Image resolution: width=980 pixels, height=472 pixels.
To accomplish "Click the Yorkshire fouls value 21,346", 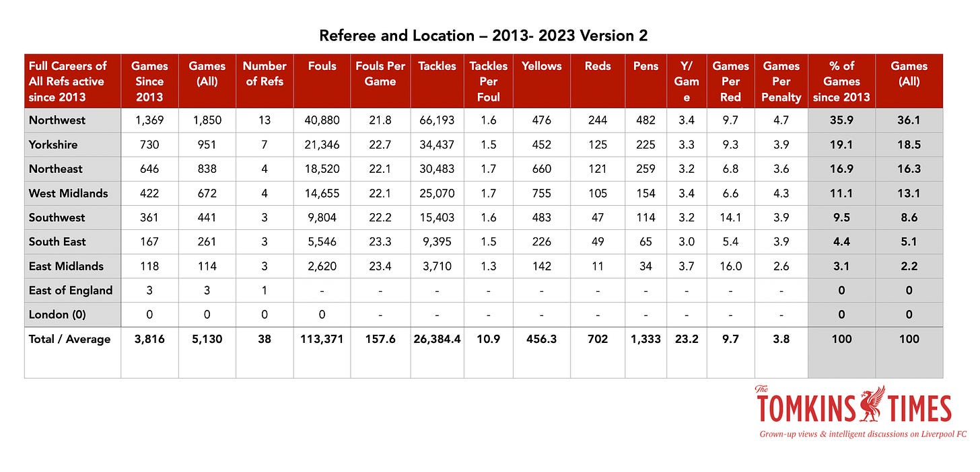I will click(322, 145).
